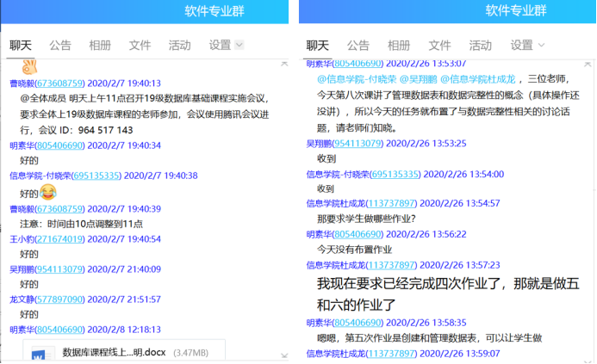
Task: Open 公告 tab in left window
Action: point(60,46)
